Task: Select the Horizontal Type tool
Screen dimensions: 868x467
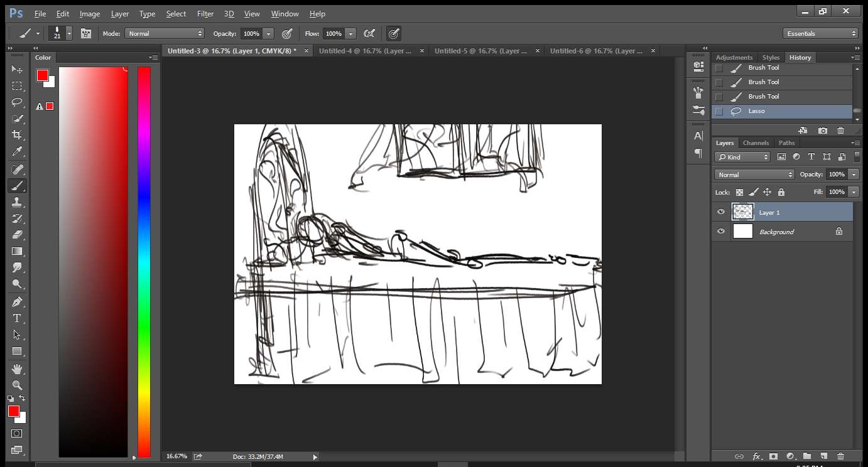Action: point(17,318)
